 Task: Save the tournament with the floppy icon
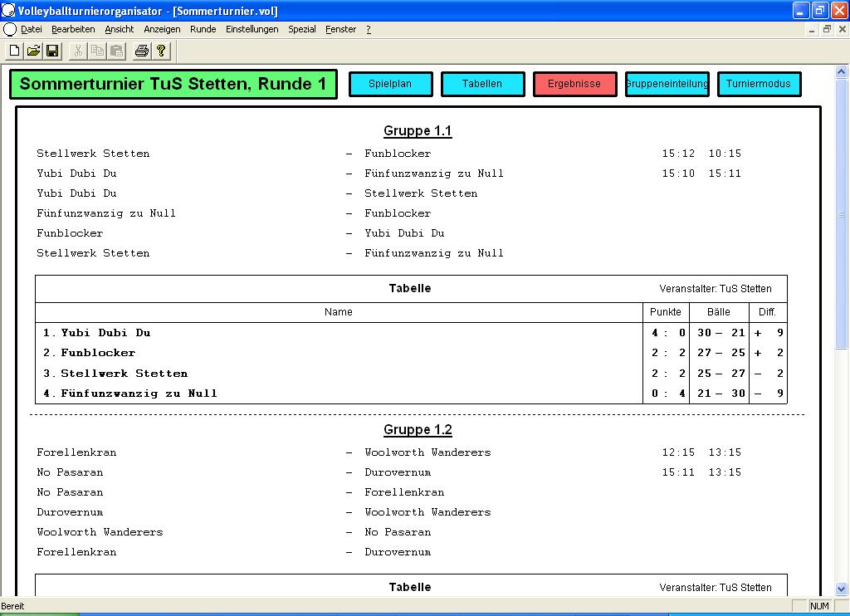pyautogui.click(x=52, y=51)
